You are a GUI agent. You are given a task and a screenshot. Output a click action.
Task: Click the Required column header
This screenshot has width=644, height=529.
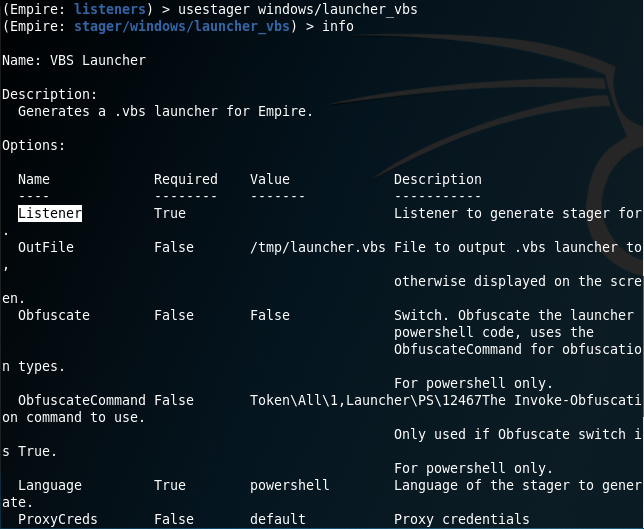click(x=186, y=179)
